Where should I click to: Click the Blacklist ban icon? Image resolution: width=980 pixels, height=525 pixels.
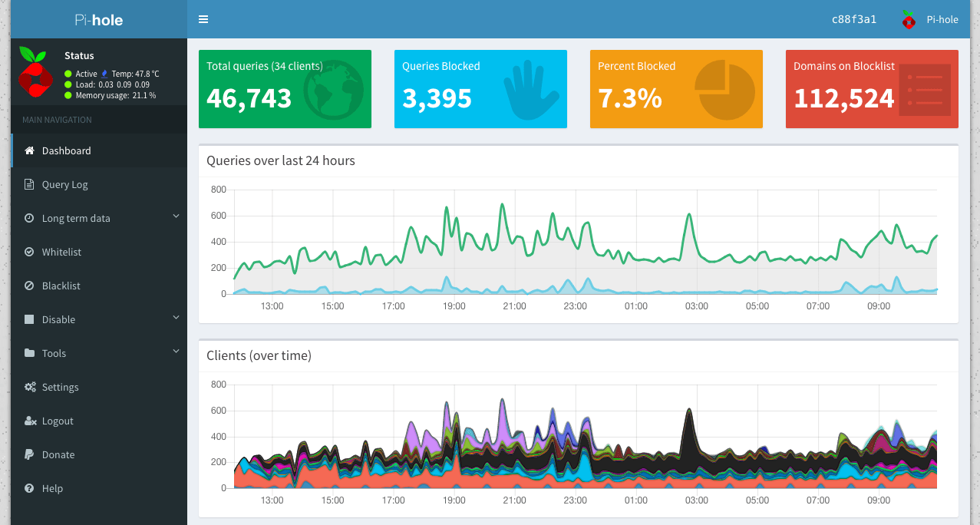(x=29, y=286)
